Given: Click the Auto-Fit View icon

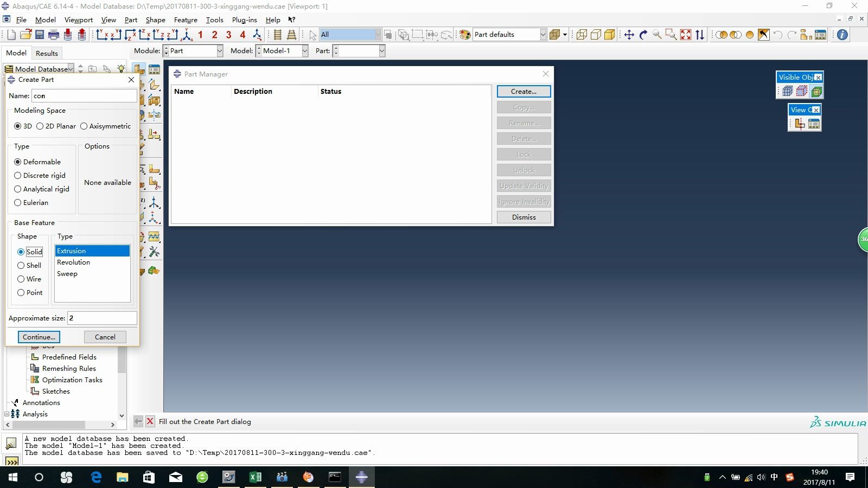Looking at the screenshot, I should tap(686, 35).
